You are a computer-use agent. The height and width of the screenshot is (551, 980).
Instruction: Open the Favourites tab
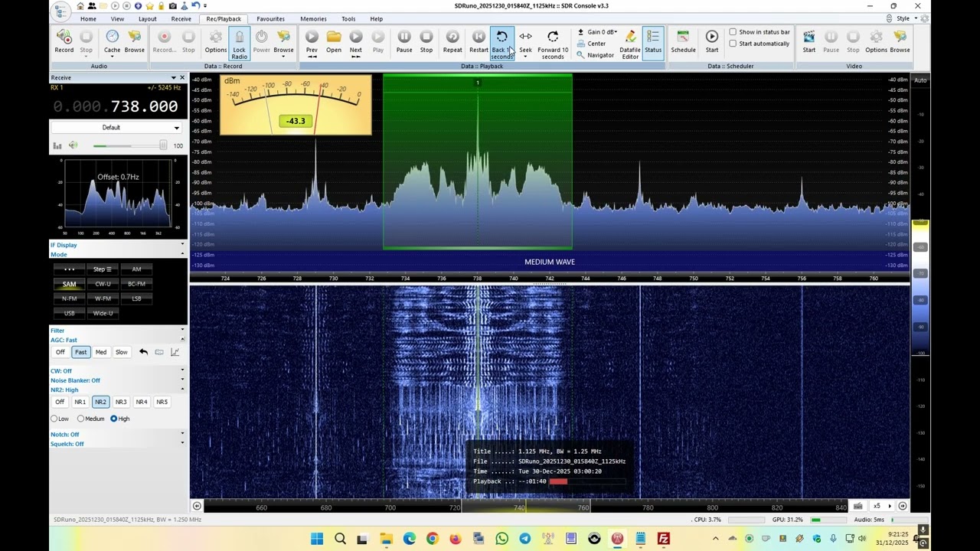270,19
